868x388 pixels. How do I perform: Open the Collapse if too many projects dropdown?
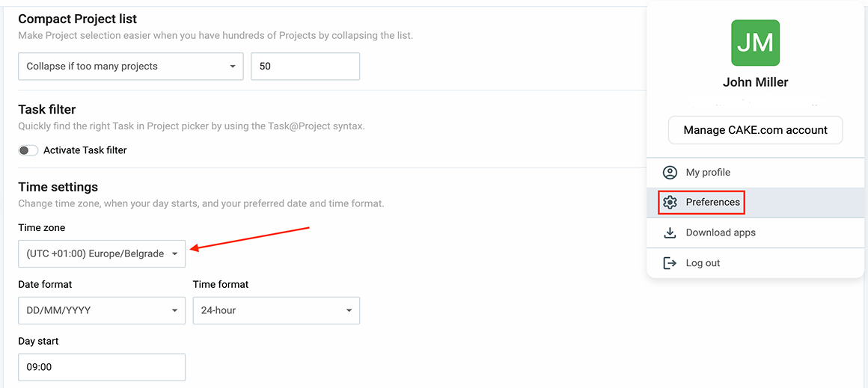(x=130, y=67)
